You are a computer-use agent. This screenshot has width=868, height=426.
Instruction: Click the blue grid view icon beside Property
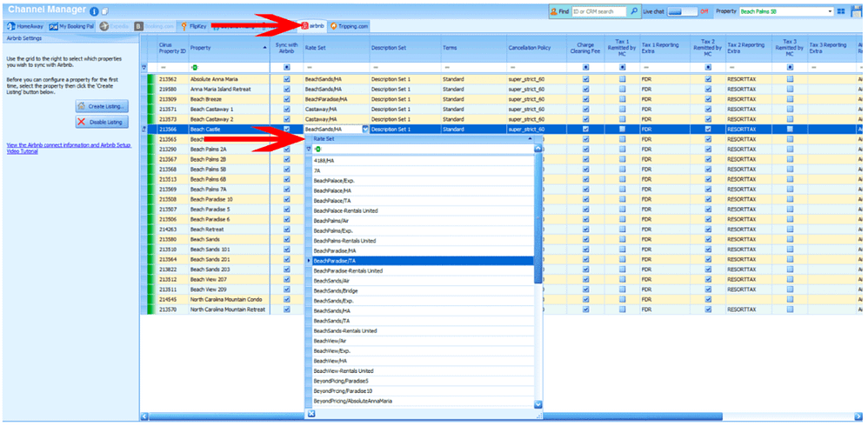click(841, 11)
